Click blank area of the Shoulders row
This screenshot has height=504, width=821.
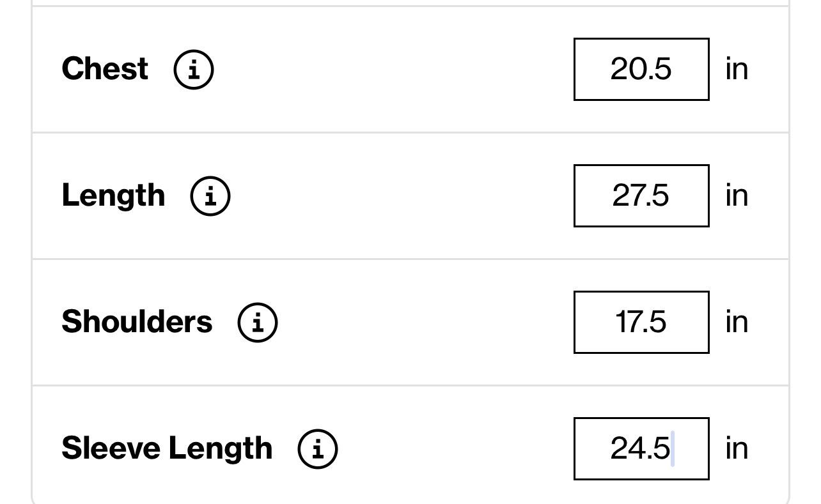[425, 322]
